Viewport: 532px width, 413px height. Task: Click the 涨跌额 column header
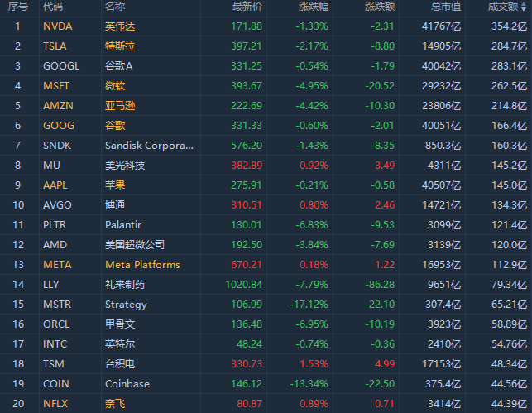tap(380, 7)
